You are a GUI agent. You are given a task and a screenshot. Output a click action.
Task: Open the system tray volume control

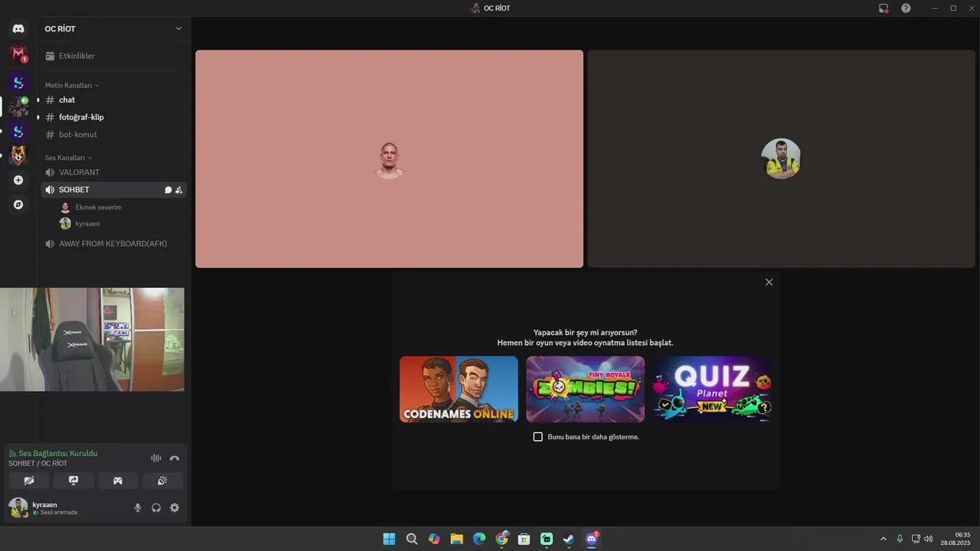pyautogui.click(x=929, y=539)
